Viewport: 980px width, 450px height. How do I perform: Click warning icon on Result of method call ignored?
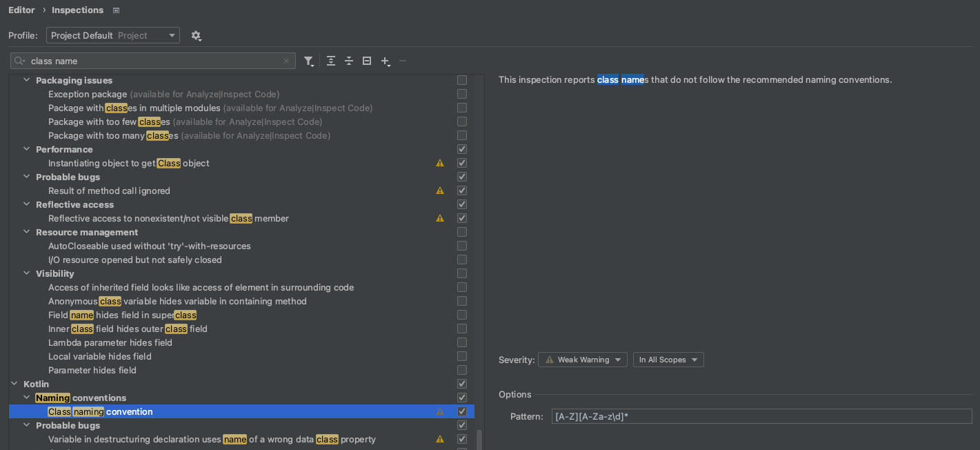tap(440, 190)
